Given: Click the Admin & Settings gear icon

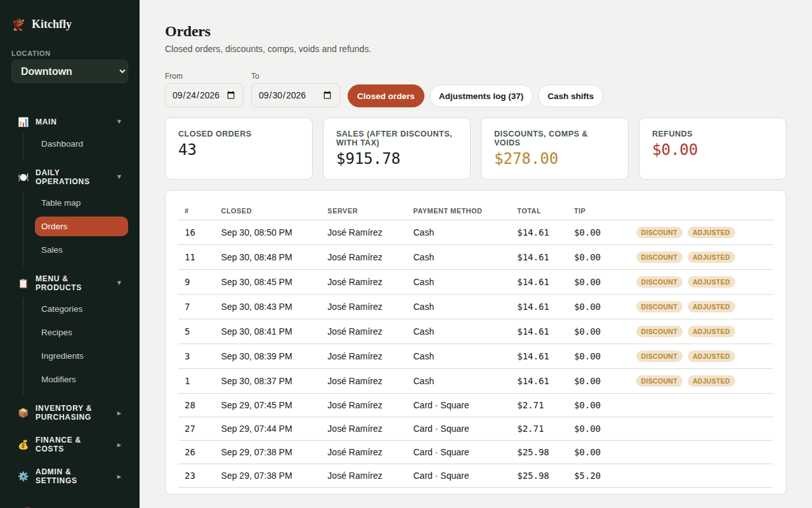Looking at the screenshot, I should [x=23, y=476].
